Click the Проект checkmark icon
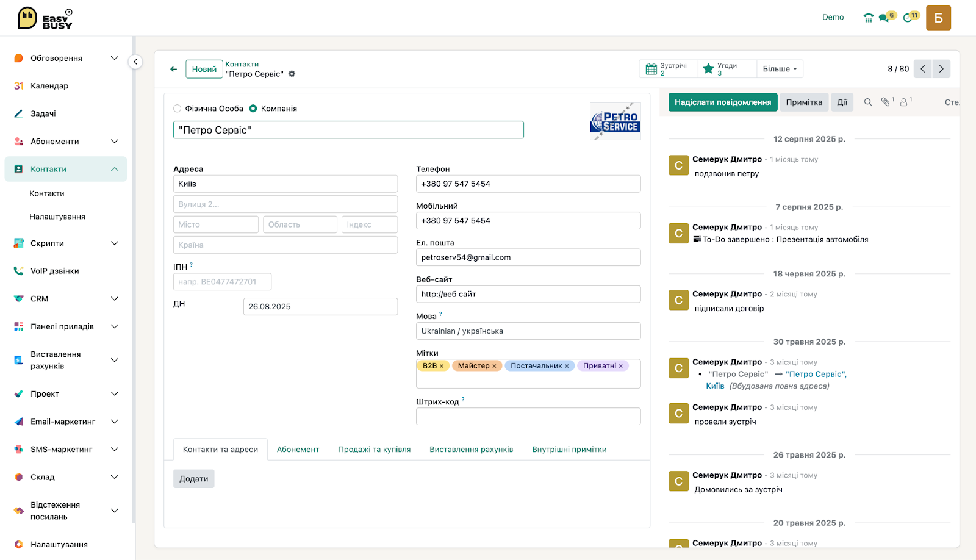Image resolution: width=976 pixels, height=560 pixels. pyautogui.click(x=18, y=394)
